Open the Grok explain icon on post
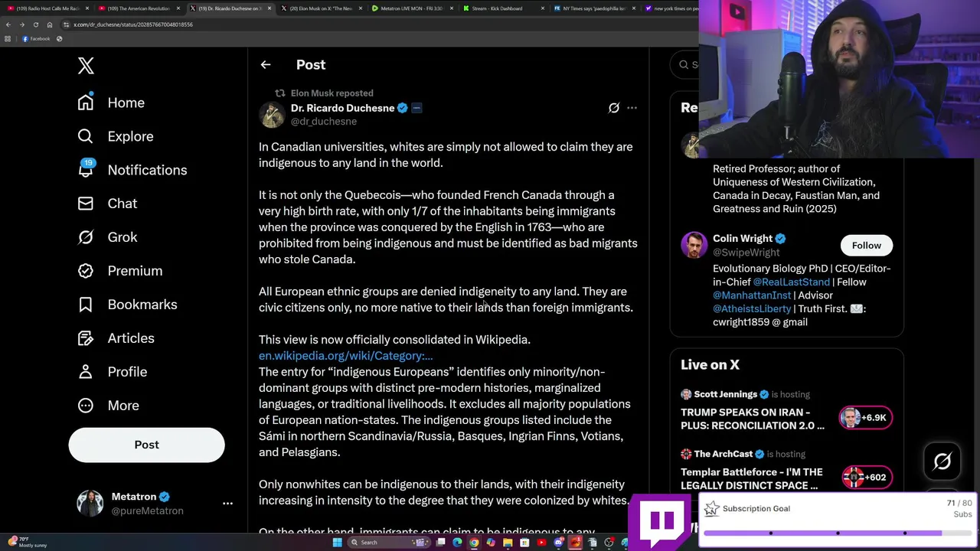Screen dimensions: 980x551 [614, 108]
